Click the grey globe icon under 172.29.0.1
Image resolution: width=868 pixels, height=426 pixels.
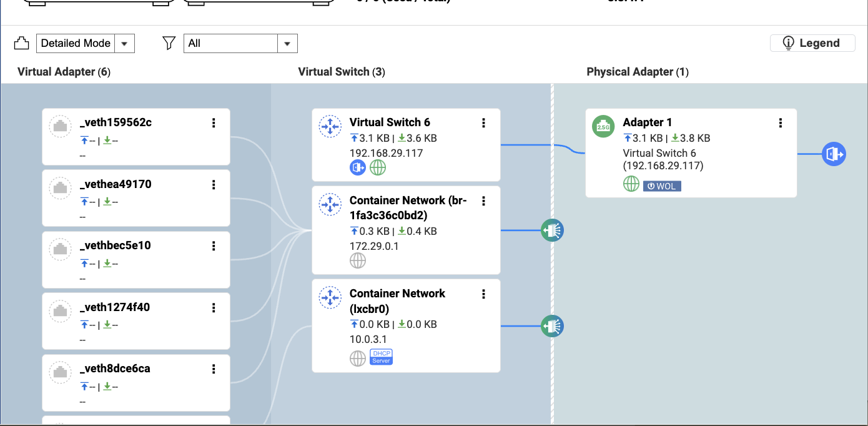click(358, 261)
